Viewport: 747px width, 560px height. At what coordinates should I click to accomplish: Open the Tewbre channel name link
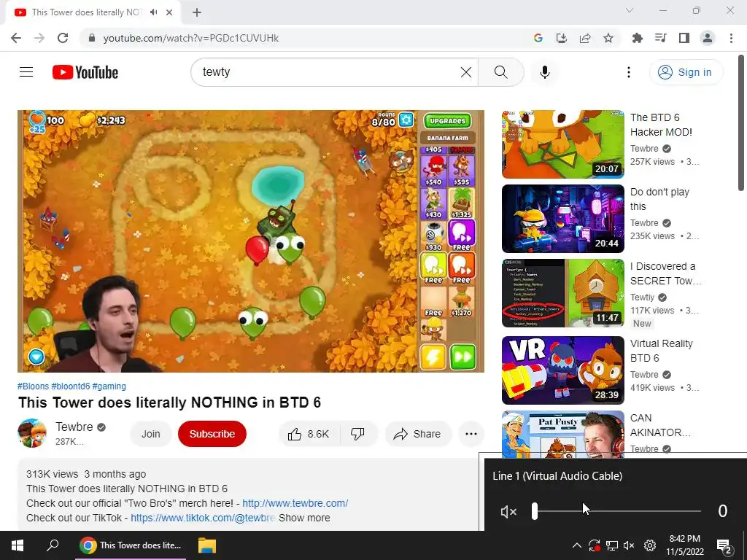[x=74, y=427]
